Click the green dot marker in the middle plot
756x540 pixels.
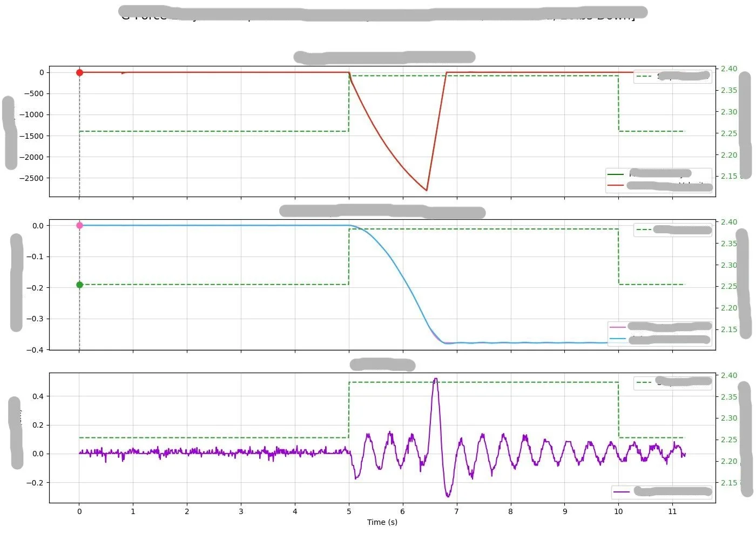(x=79, y=284)
